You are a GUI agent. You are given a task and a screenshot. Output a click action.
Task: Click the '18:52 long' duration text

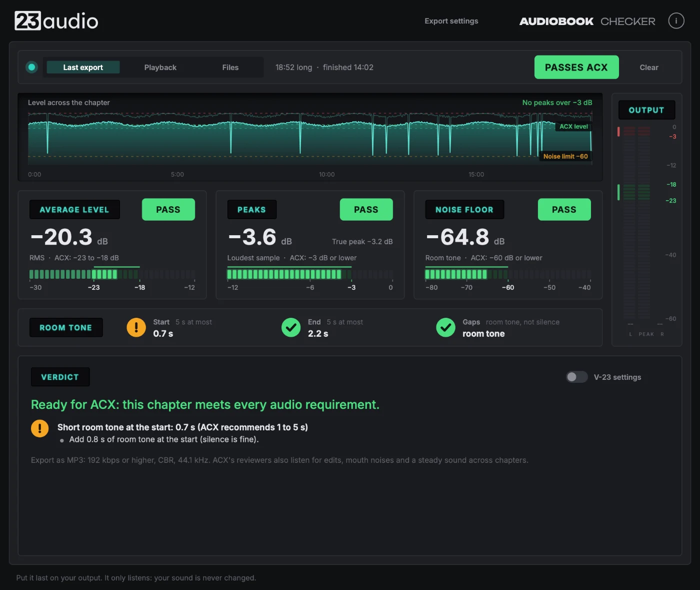click(293, 67)
